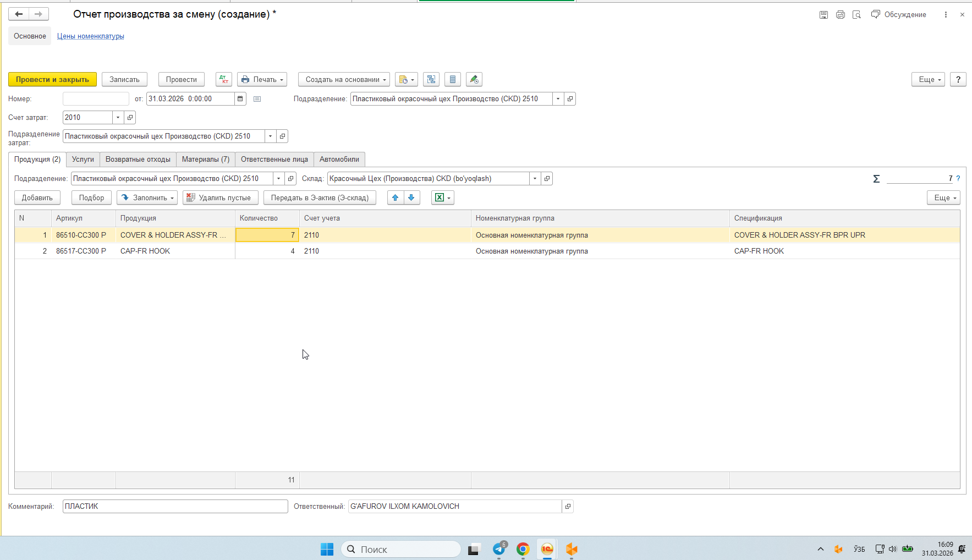Expand the header Подразделение dropdown arrow
The width and height of the screenshot is (972, 560).
pyautogui.click(x=558, y=99)
